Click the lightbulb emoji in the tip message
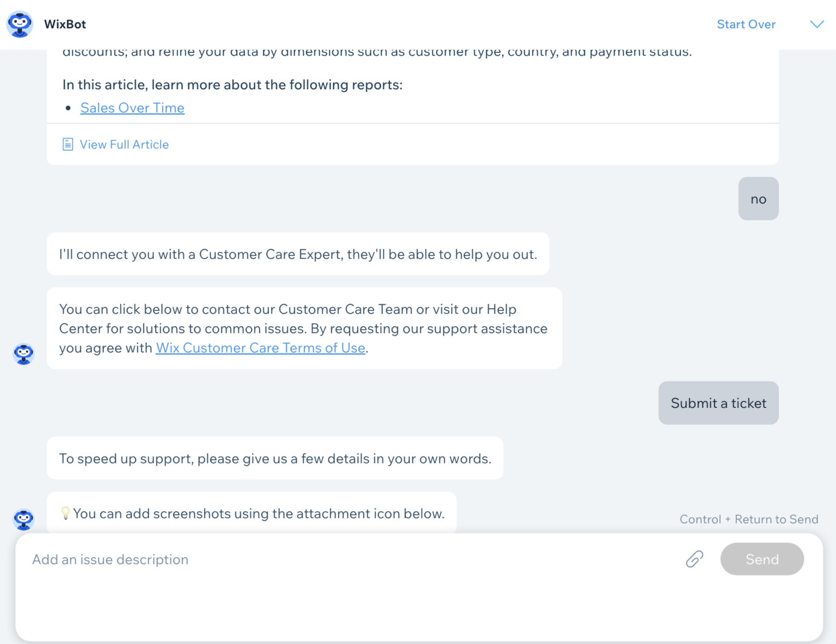The height and width of the screenshot is (644, 836). [66, 513]
